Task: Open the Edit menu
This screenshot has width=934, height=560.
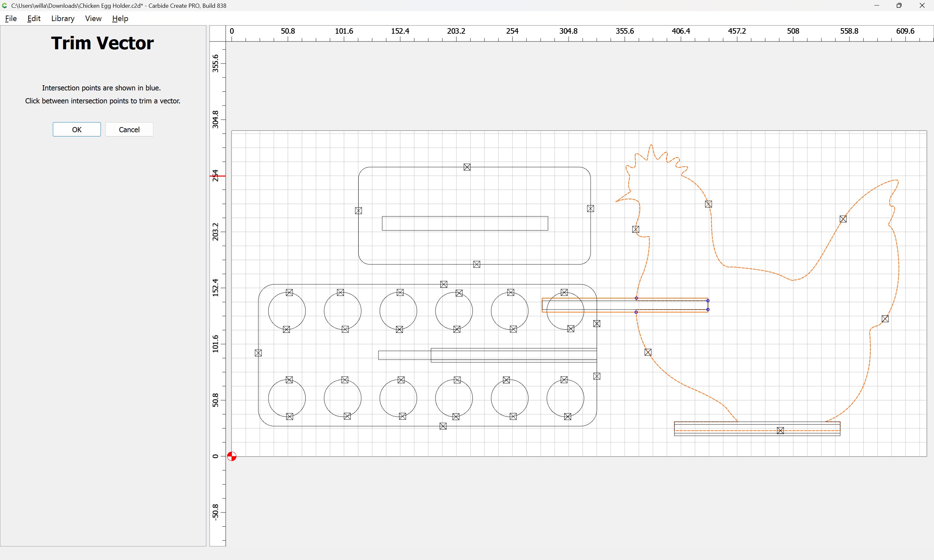Action: 34,18
